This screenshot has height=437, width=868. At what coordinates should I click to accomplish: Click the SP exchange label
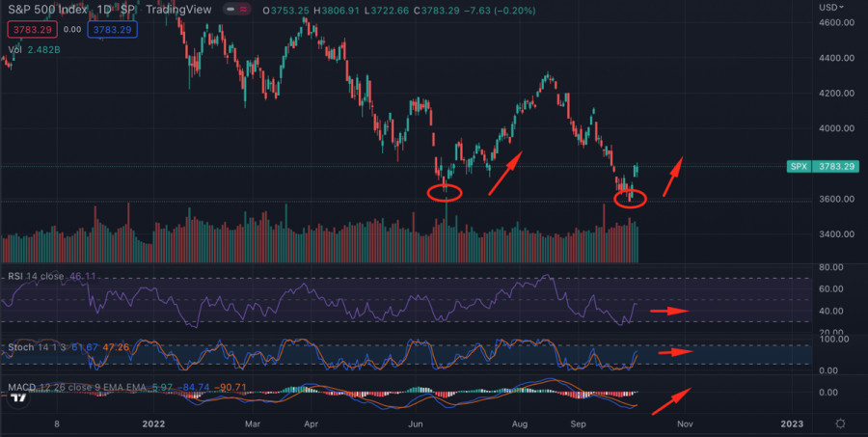pyautogui.click(x=128, y=10)
